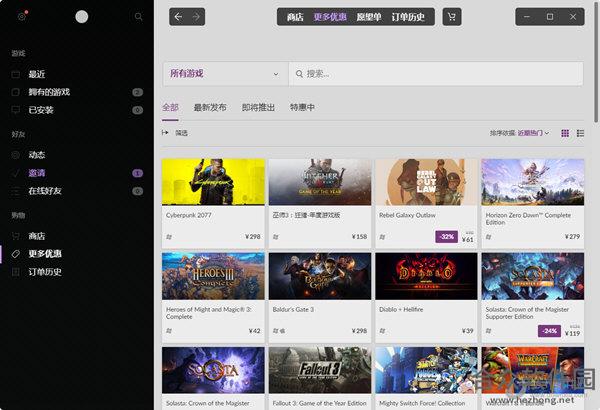Click the 已安装 monitor icon

[x=15, y=110]
